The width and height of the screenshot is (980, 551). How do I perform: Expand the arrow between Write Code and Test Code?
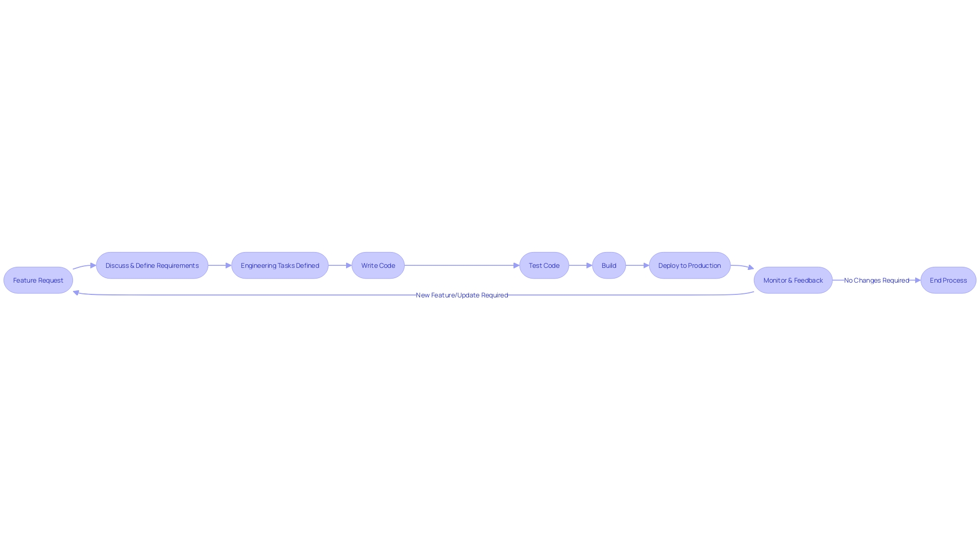click(x=462, y=265)
